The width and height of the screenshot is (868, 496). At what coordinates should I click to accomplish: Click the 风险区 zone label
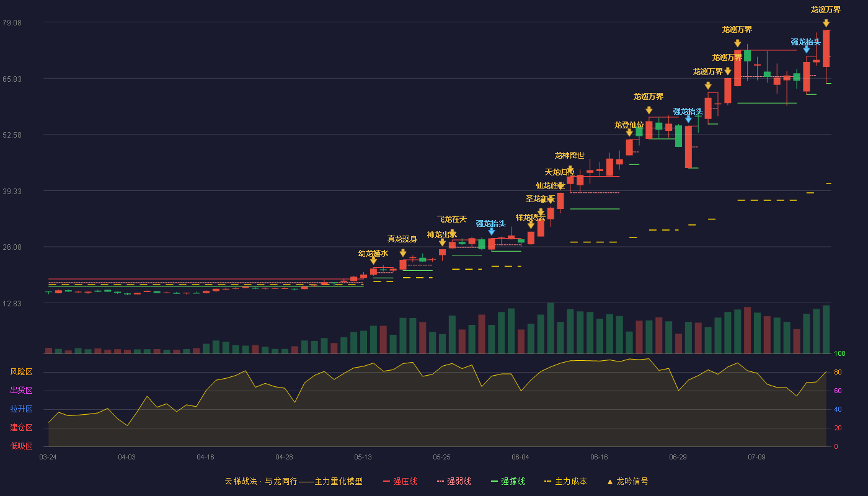click(21, 372)
